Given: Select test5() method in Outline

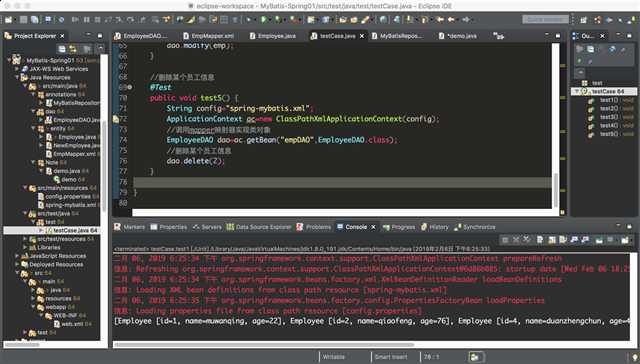Looking at the screenshot, I should (609, 134).
